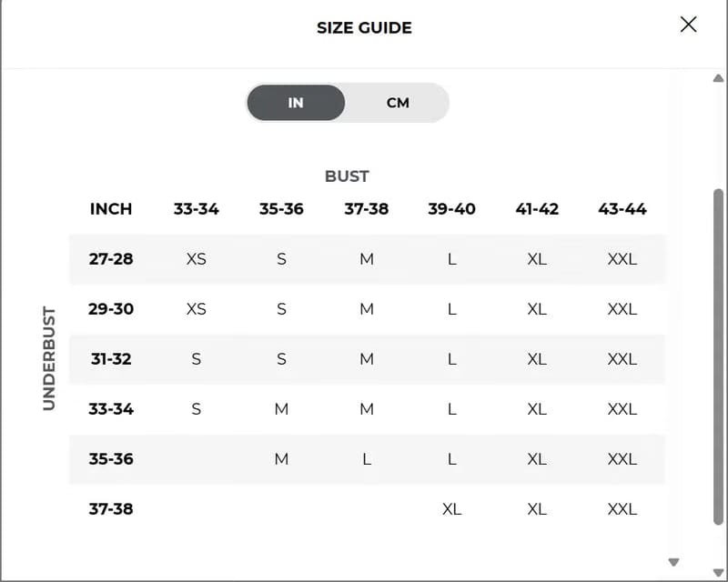Click L cell under 37-38 in 35-36 row
728x582 pixels.
[367, 459]
